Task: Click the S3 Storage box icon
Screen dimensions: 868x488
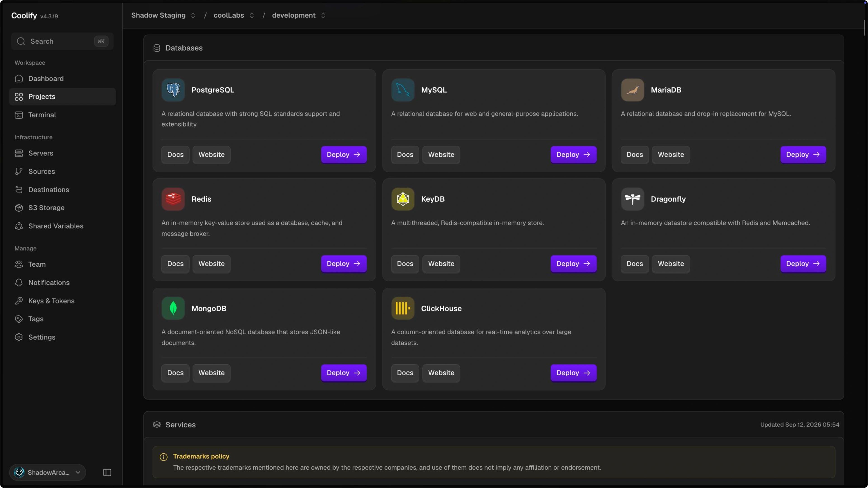Action: [19, 208]
